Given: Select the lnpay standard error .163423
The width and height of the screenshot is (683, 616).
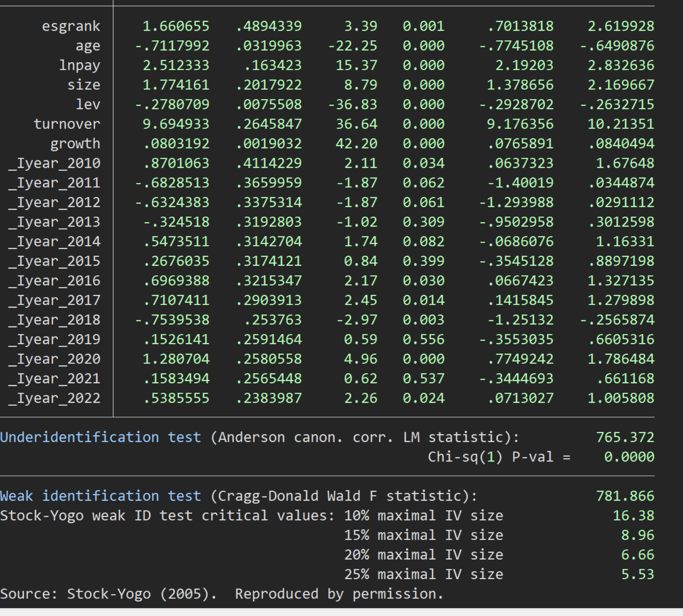Looking at the screenshot, I should 273,65.
